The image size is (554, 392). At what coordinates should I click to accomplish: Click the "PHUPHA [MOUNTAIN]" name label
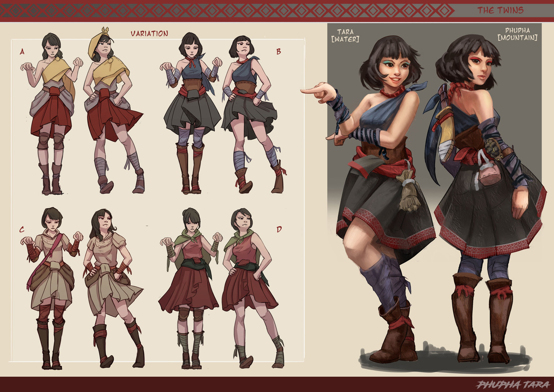tap(517, 34)
